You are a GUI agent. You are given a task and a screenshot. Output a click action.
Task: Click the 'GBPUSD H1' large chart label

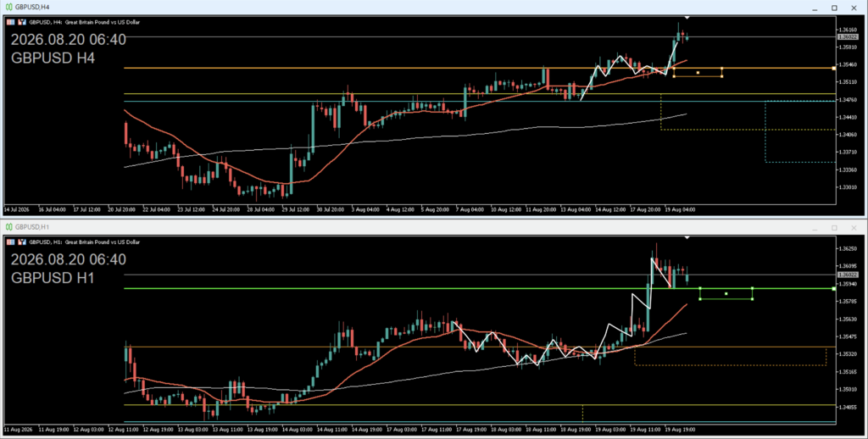coord(53,278)
